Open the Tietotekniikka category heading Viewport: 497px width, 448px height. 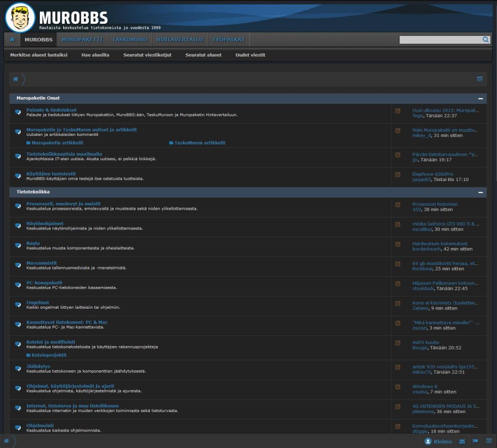tap(33, 192)
